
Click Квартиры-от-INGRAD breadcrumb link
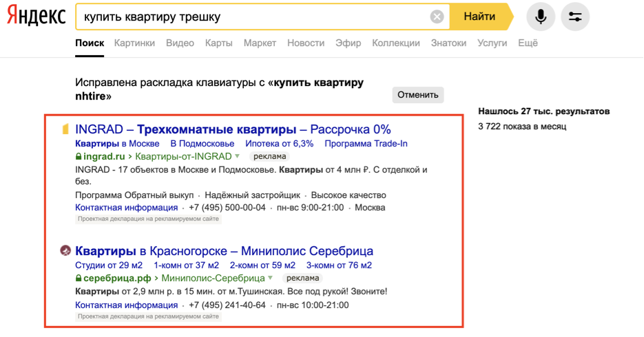tap(184, 157)
